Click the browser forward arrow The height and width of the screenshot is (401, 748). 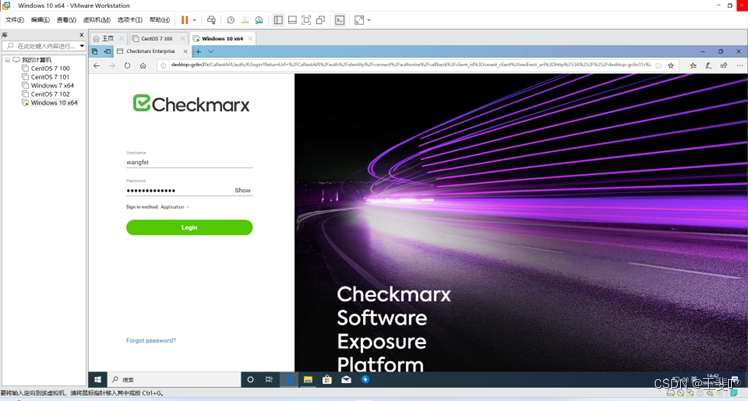(112, 66)
